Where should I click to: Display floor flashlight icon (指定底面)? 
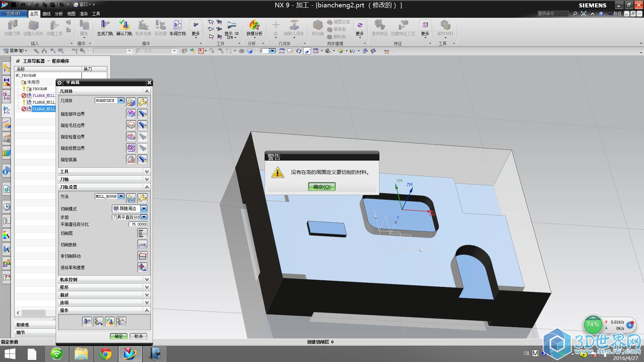143,160
